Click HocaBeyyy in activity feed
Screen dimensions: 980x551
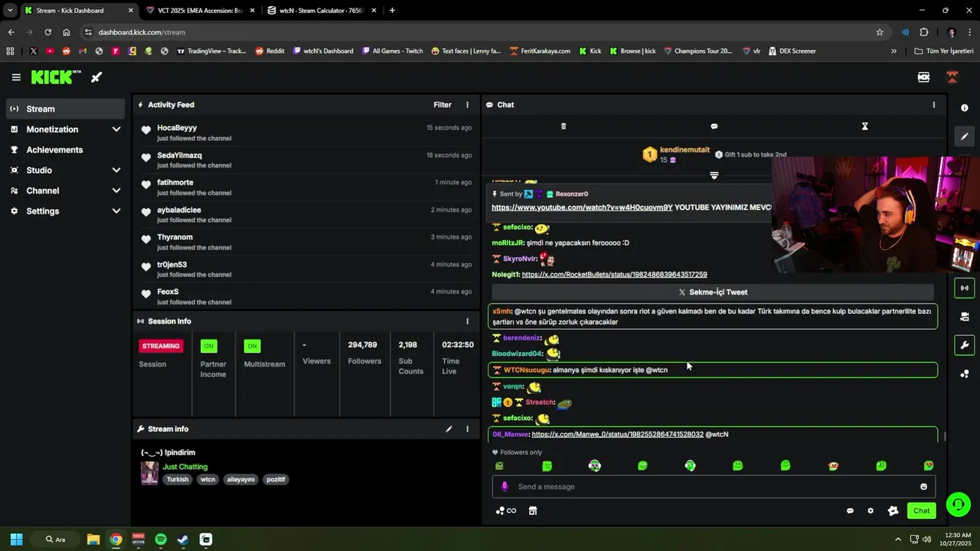(x=177, y=128)
